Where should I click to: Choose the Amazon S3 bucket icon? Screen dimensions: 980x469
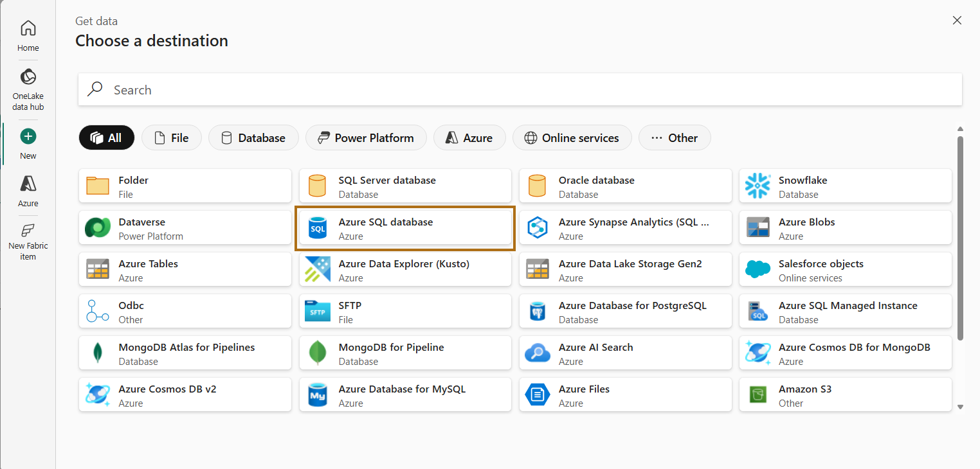[x=758, y=395]
